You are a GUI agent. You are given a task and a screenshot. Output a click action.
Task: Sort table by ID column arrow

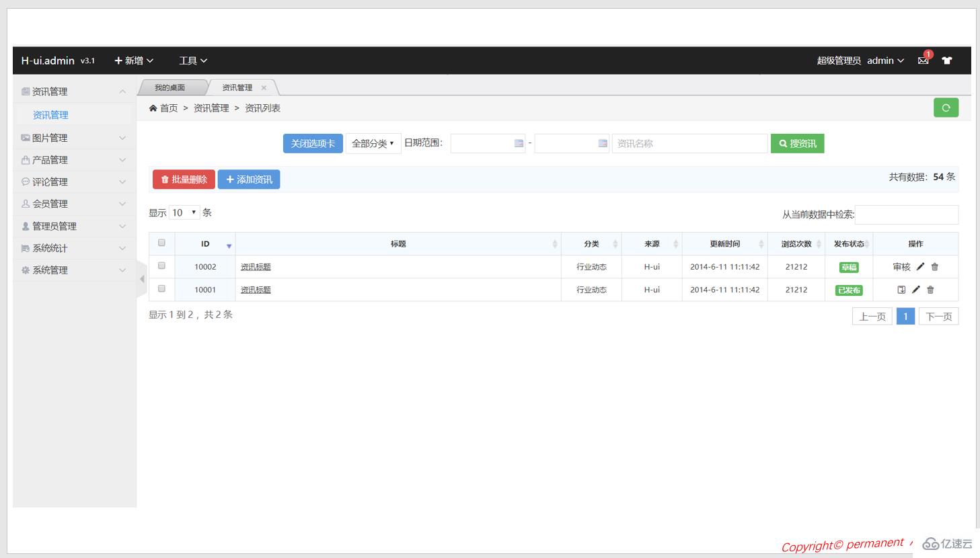[229, 245]
